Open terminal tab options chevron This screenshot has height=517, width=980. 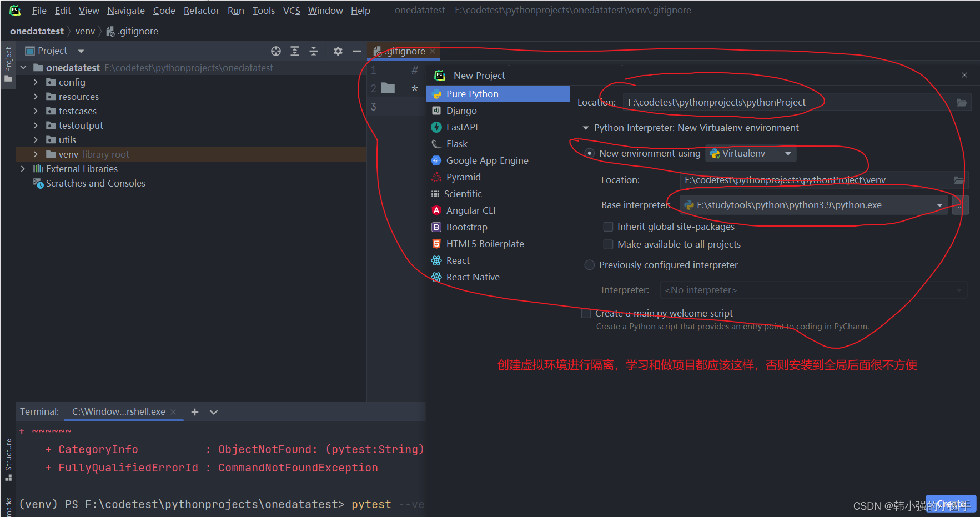tap(214, 412)
